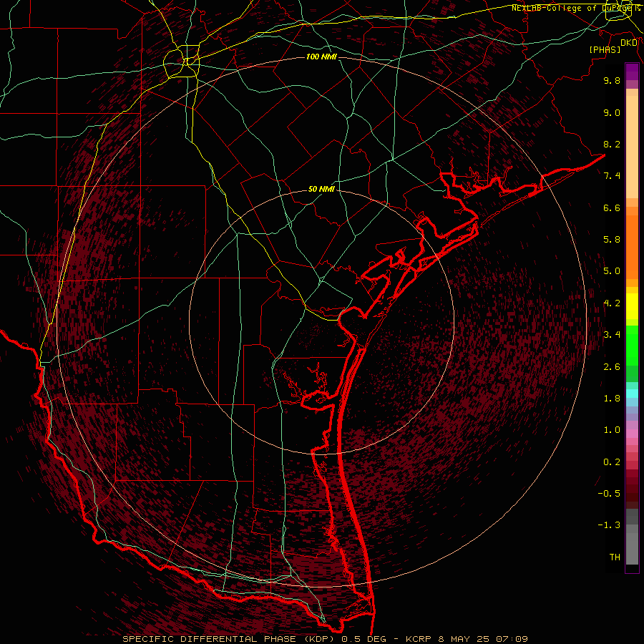Viewport: 644px width, 644px height.
Task: Select the 9.8 value on the scale
Action: 612,80
